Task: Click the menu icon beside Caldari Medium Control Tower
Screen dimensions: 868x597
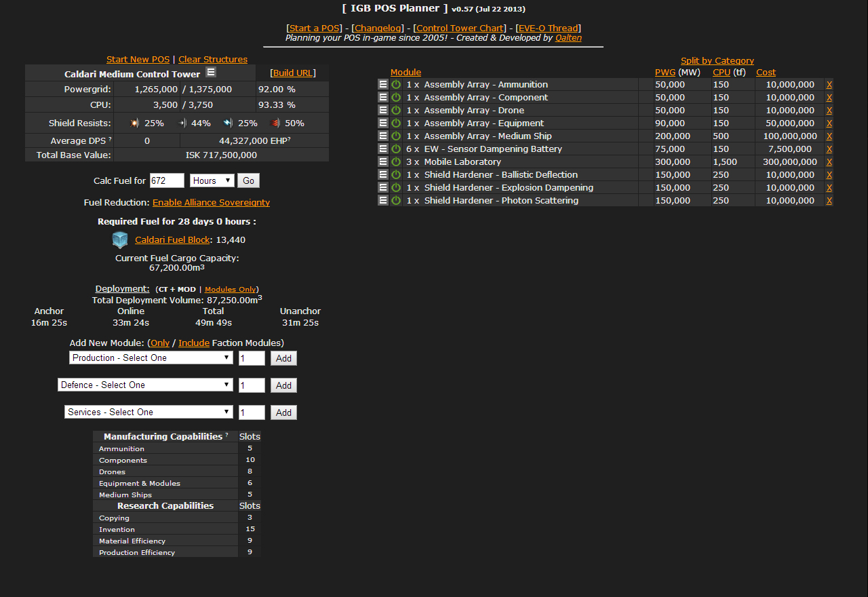Action: click(x=211, y=72)
